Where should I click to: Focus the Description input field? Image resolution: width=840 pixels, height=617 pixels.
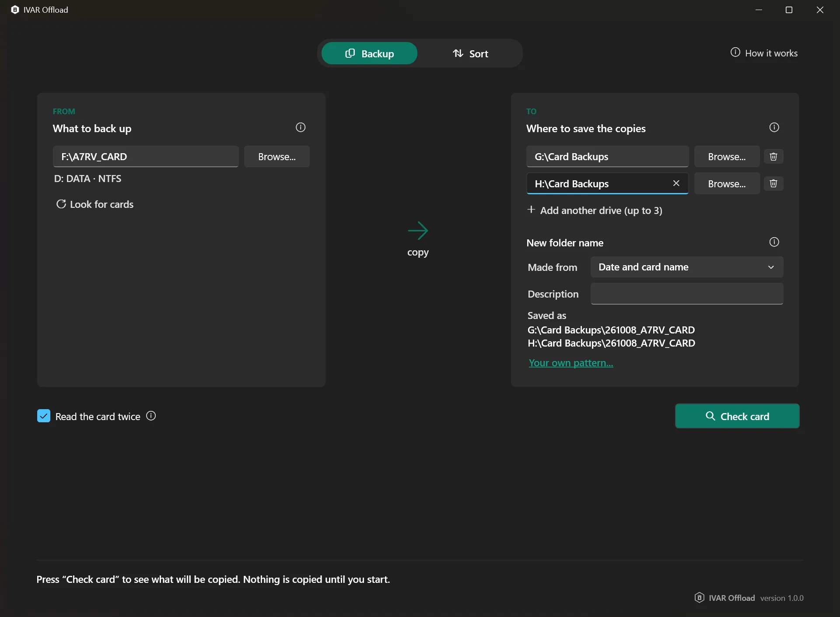coord(687,294)
